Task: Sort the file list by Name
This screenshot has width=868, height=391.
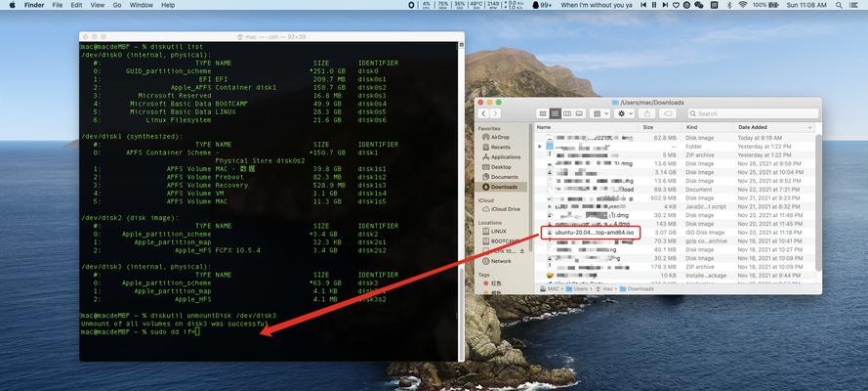Action: (x=587, y=127)
